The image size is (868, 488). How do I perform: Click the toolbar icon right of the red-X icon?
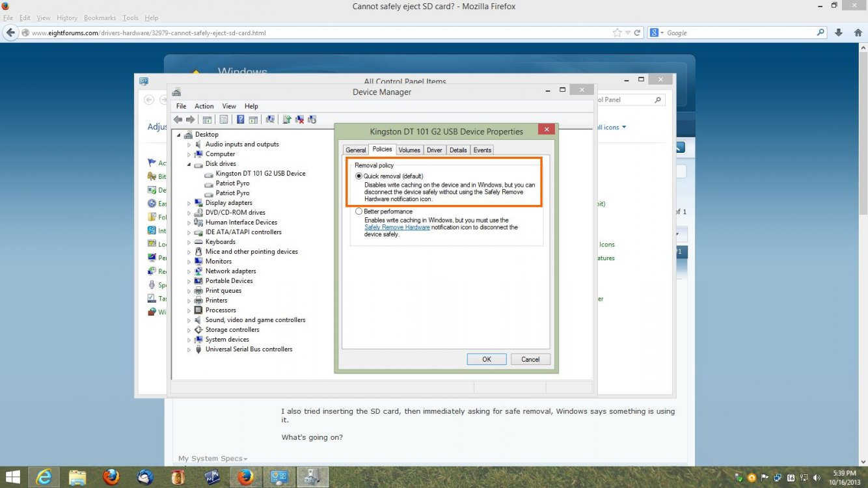click(x=312, y=120)
